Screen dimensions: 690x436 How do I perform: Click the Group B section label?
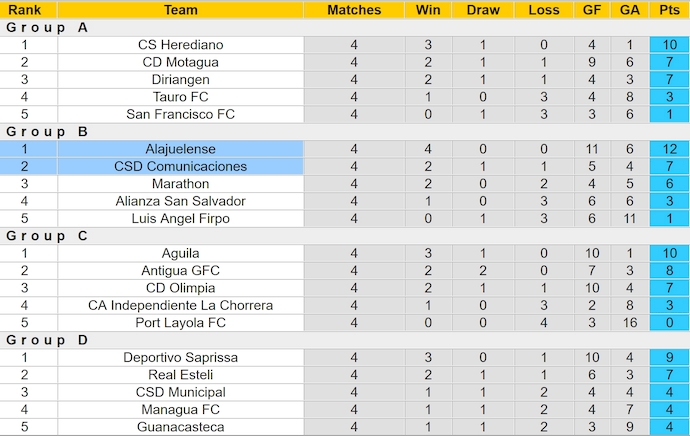pyautogui.click(x=47, y=132)
